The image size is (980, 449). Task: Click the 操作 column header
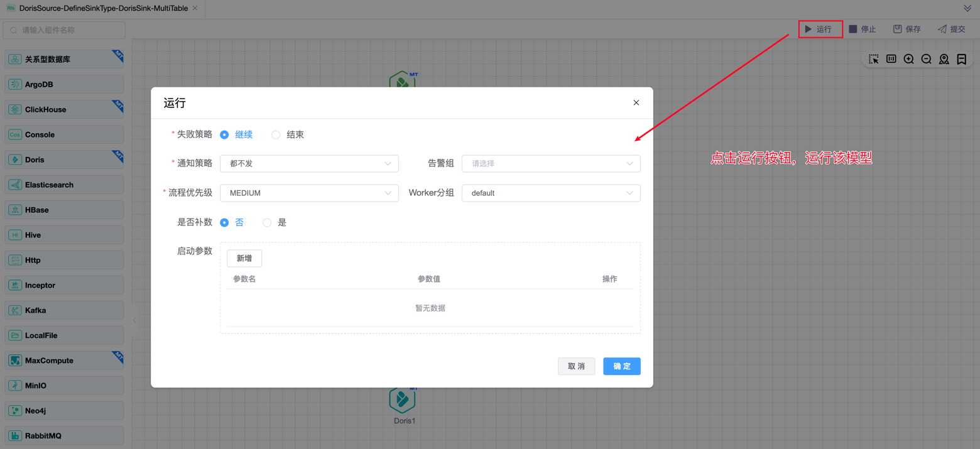[x=609, y=279]
